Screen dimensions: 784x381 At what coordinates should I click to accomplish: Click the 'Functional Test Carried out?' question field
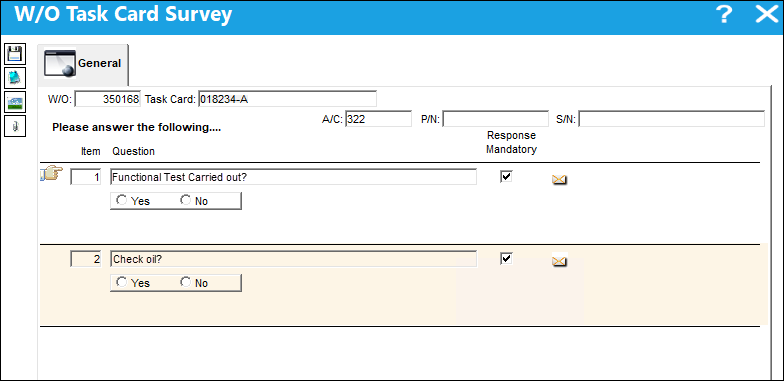click(x=294, y=177)
